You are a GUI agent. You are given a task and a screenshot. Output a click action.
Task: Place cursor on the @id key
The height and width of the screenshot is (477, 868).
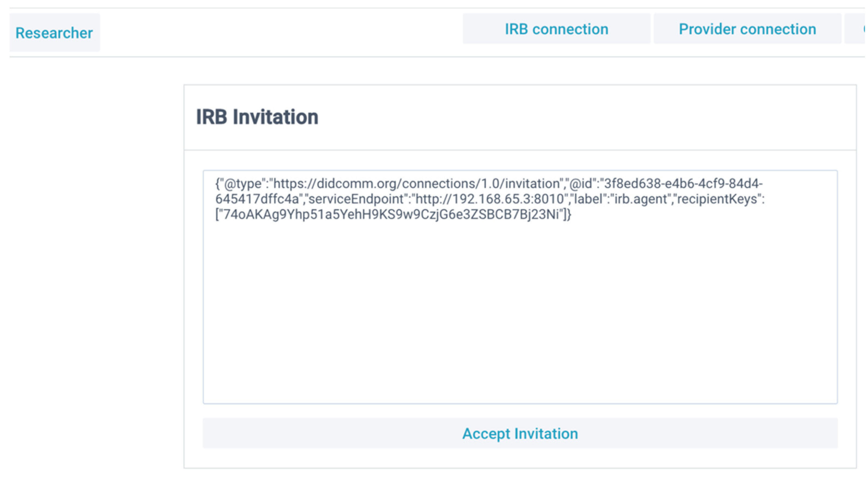pyautogui.click(x=580, y=184)
